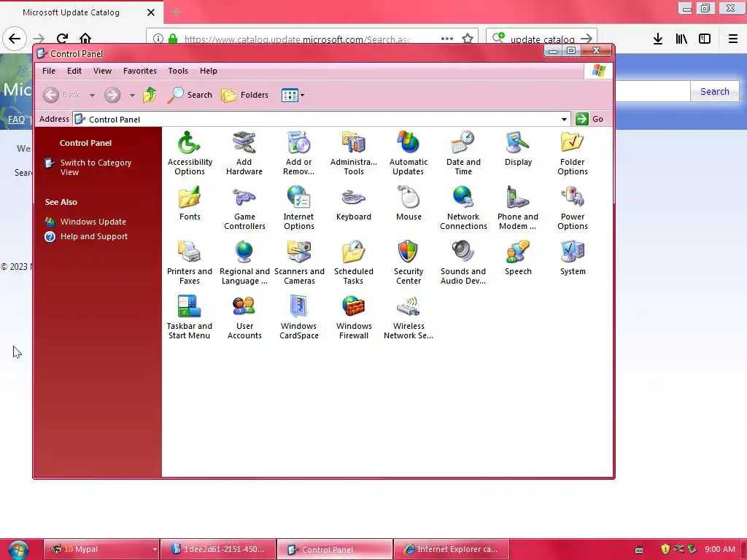Open Windows CardSpace icon
Viewport: 747px width, 560px height.
point(298,317)
